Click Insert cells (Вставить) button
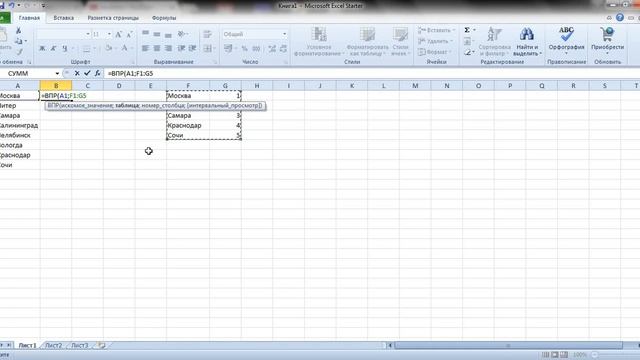The image size is (640, 360). [x=436, y=30]
